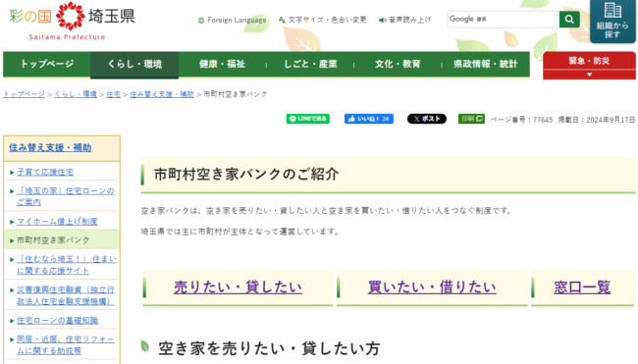Screen dimensions: 638x364
Task: Click the green search magnifier button
Action: coord(569,19)
